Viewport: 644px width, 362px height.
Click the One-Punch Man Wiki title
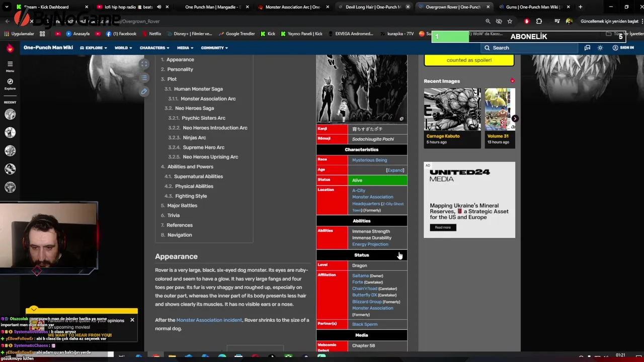tap(48, 48)
